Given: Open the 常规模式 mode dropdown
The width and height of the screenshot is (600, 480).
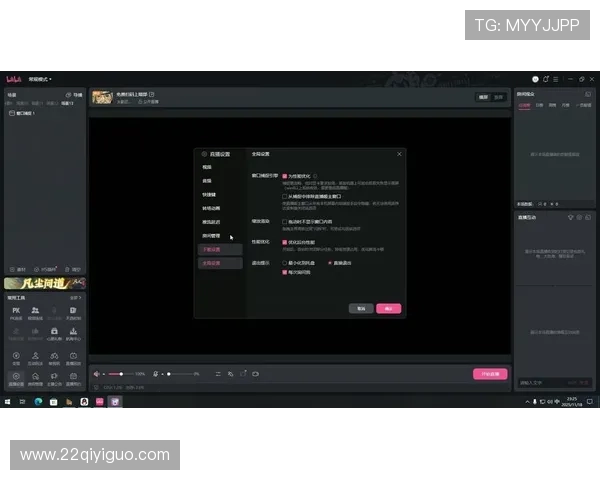Looking at the screenshot, I should pos(40,79).
